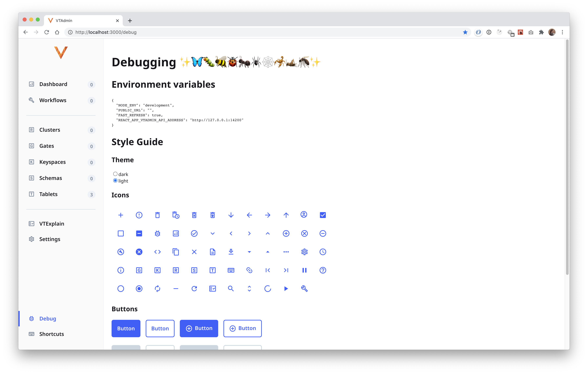The width and height of the screenshot is (588, 374).
Task: Click the code brackets icon
Action: tap(157, 252)
